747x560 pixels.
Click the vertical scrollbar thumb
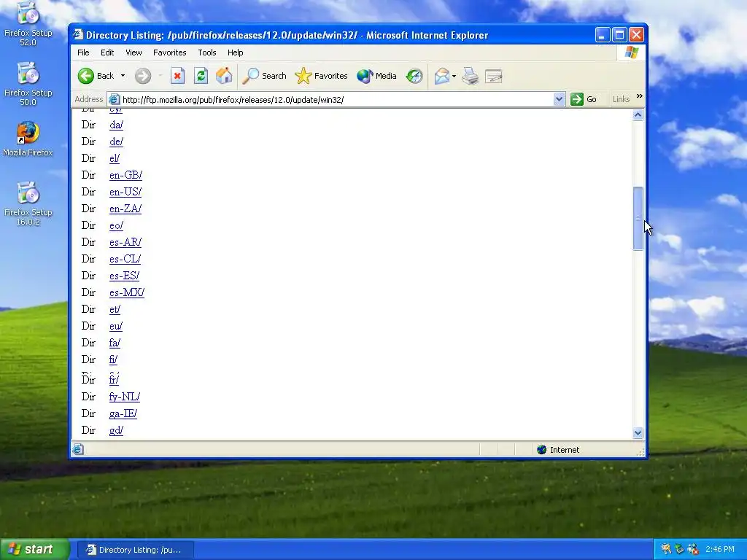pos(638,218)
